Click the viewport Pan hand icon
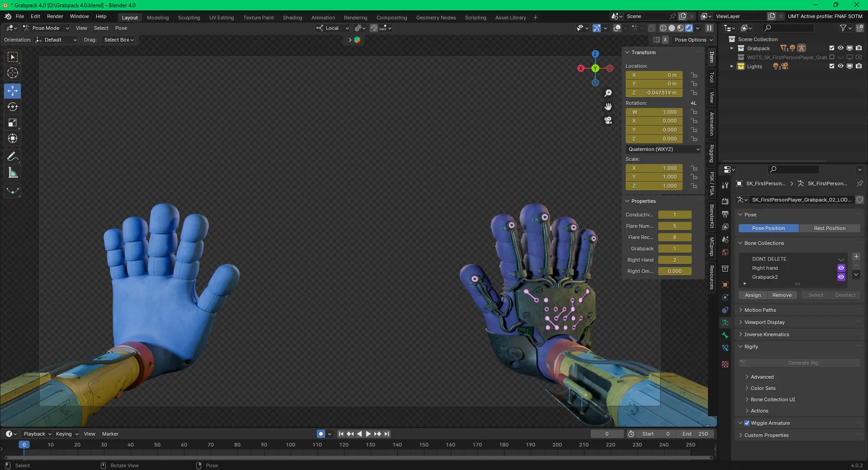Screen dimensions: 868x470 click(608, 106)
